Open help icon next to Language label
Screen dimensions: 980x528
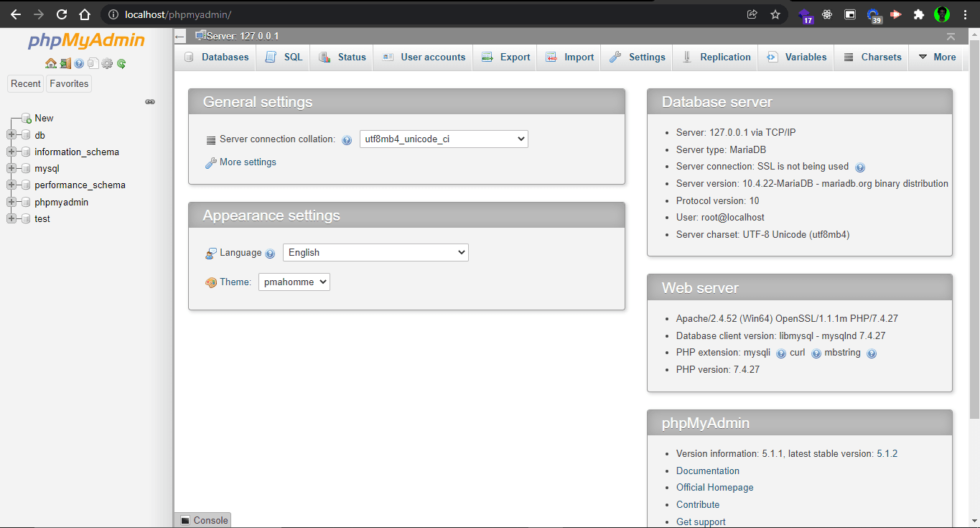(270, 254)
